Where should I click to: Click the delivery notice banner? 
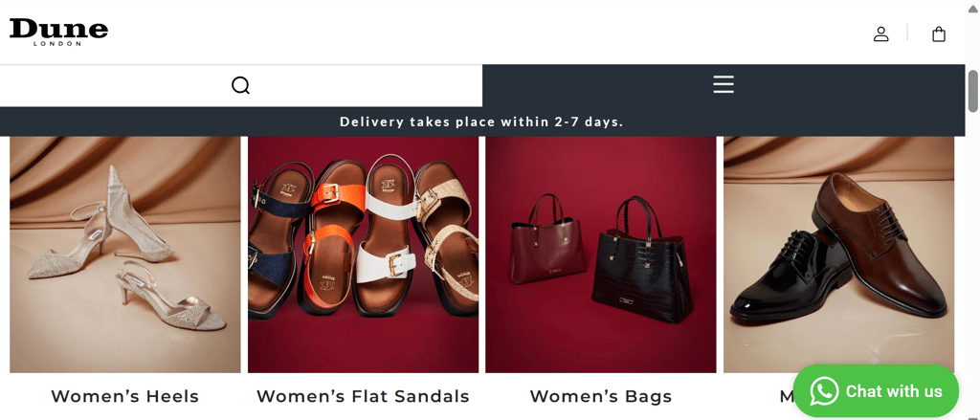pos(482,122)
